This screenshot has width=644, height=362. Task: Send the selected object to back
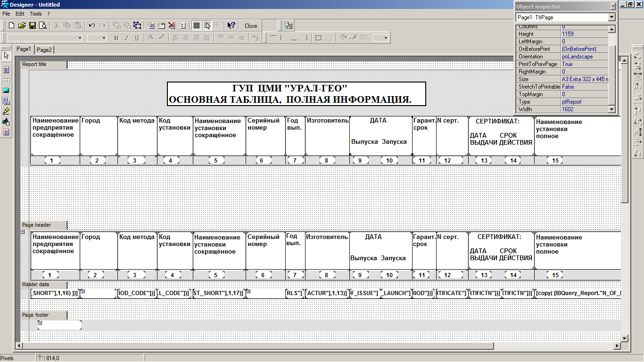point(127,25)
